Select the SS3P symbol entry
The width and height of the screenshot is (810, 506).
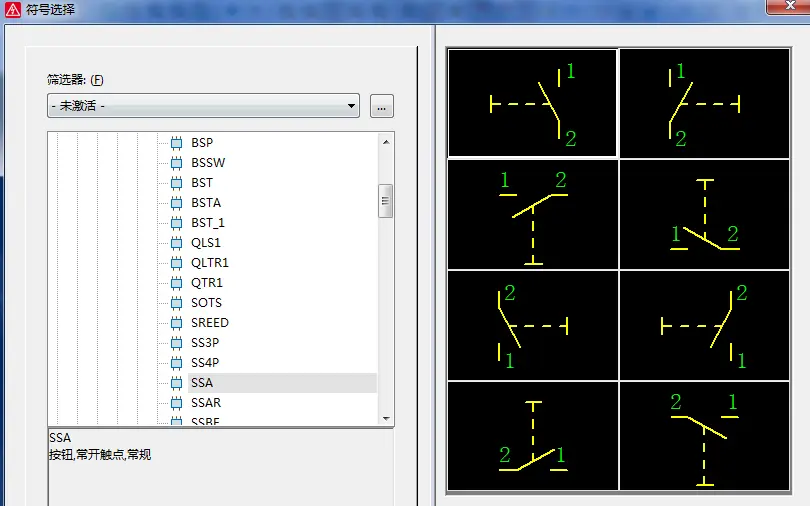(205, 343)
